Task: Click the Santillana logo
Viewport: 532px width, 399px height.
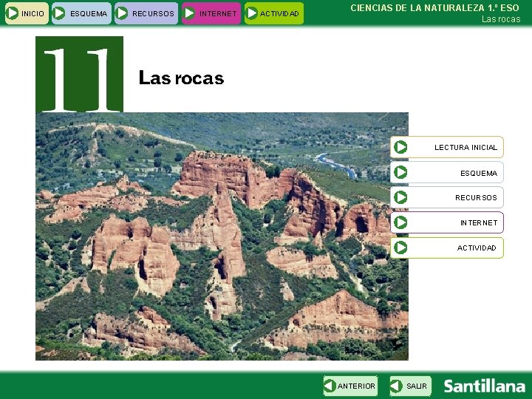Action: [x=485, y=386]
